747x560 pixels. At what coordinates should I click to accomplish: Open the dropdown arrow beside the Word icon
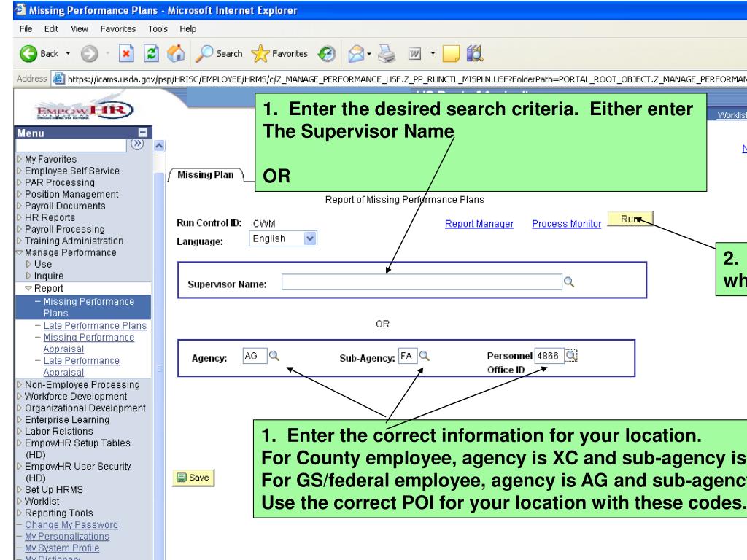tap(433, 54)
